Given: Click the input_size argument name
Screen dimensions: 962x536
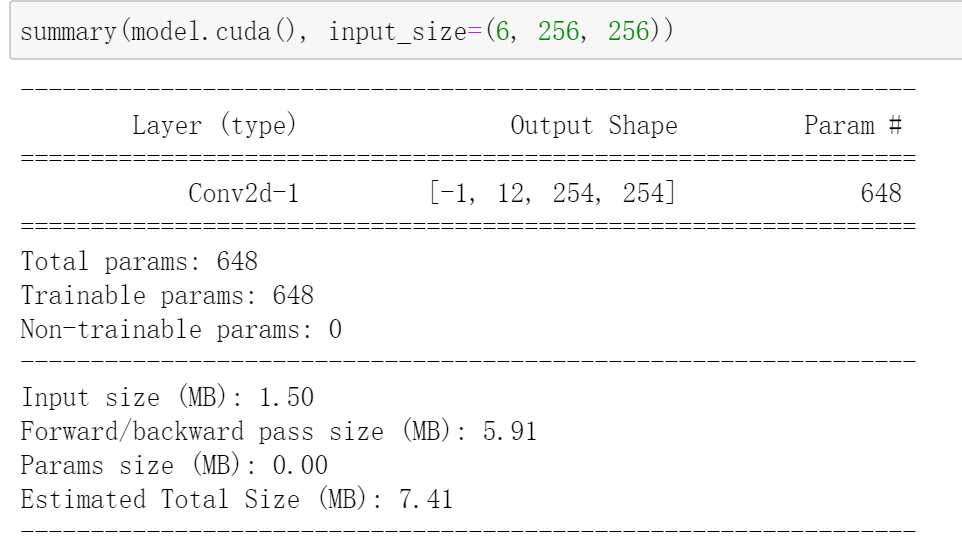Looking at the screenshot, I should pyautogui.click(x=398, y=32).
